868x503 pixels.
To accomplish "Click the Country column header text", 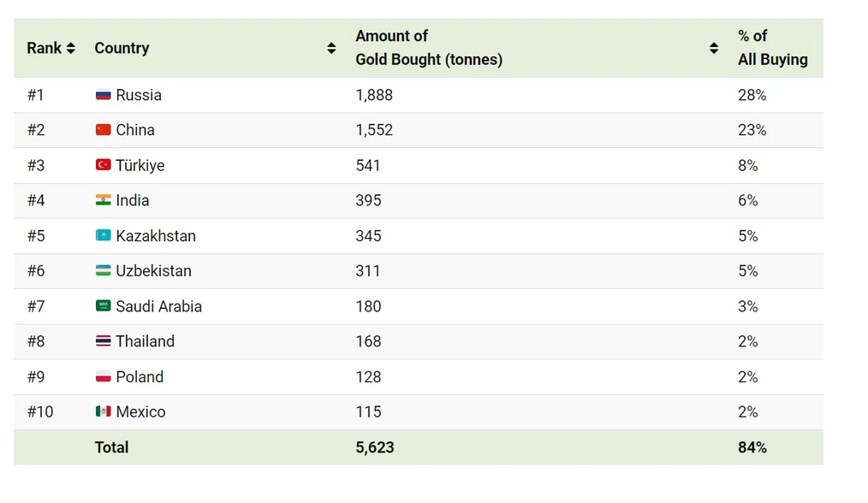I will 122,48.
